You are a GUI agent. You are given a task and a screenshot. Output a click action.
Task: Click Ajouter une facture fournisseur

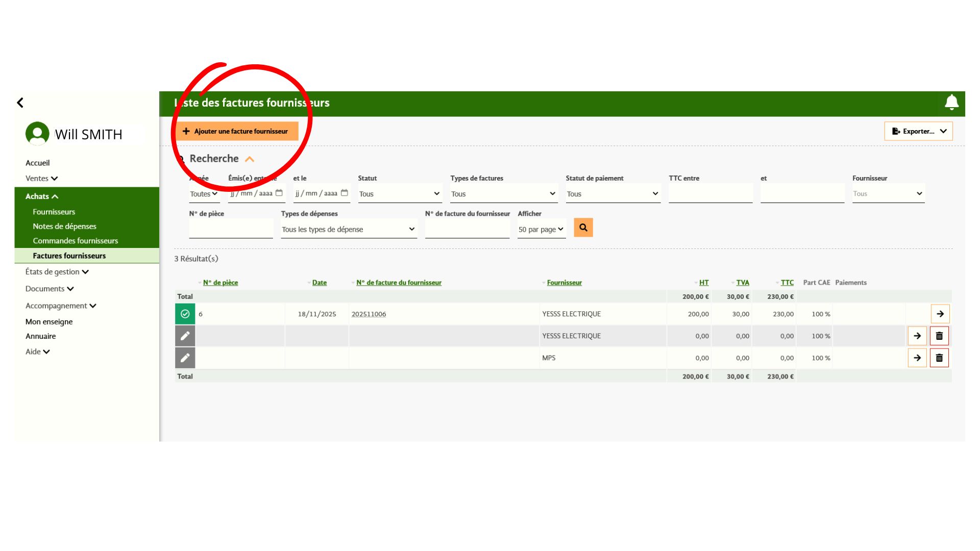(237, 131)
